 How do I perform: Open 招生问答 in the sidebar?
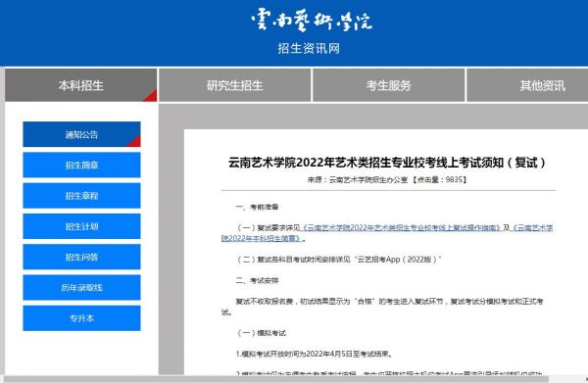(81, 257)
